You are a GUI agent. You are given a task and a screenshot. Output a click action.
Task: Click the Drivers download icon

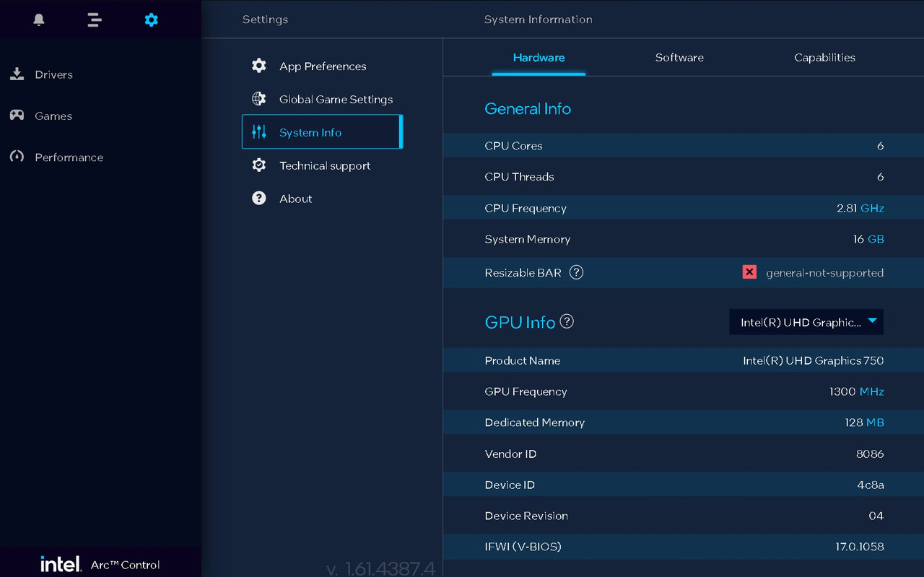(x=17, y=74)
